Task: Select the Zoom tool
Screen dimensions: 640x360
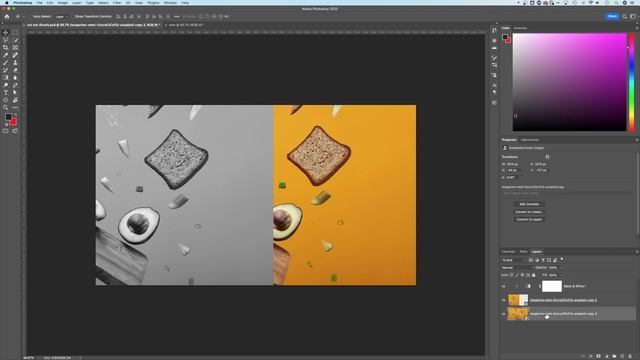Action: point(6,108)
